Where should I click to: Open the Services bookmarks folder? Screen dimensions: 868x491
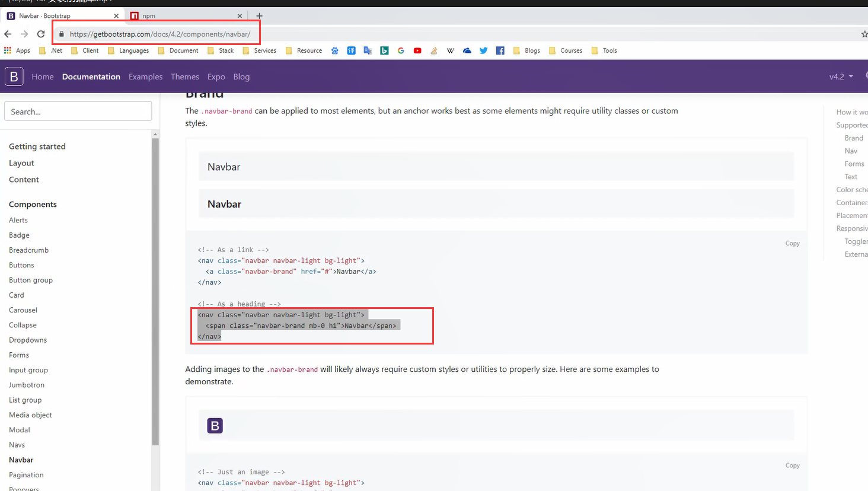259,50
